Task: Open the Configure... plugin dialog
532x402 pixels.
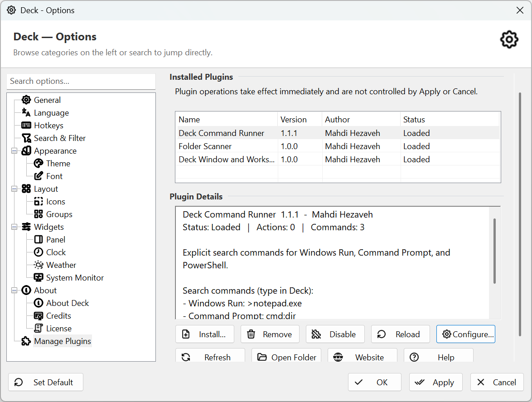Action: coord(465,334)
